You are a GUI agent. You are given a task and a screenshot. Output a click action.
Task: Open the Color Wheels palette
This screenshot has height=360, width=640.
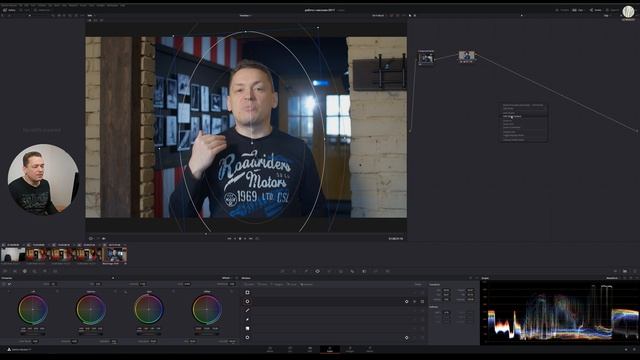click(x=24, y=271)
